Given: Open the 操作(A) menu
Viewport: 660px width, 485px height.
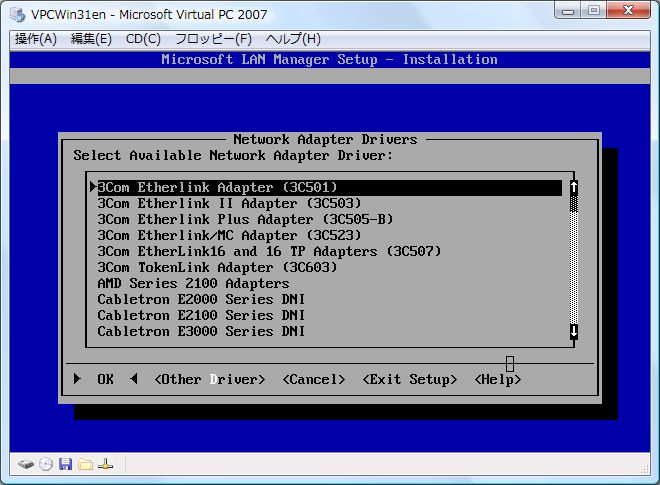Looking at the screenshot, I should (36, 39).
